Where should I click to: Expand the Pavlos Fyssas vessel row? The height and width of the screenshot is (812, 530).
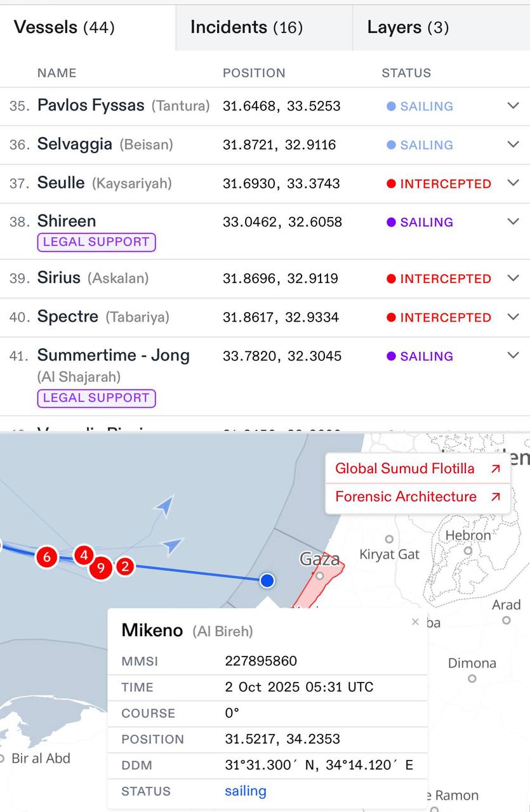(513, 106)
